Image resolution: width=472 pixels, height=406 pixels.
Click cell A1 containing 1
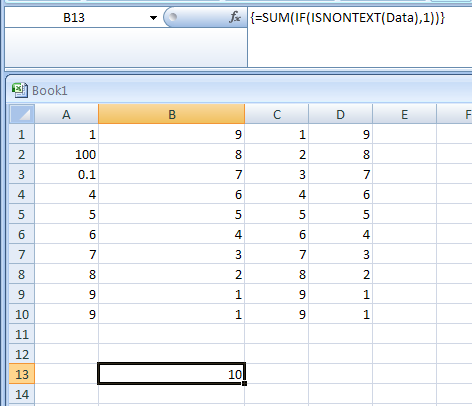[67, 134]
